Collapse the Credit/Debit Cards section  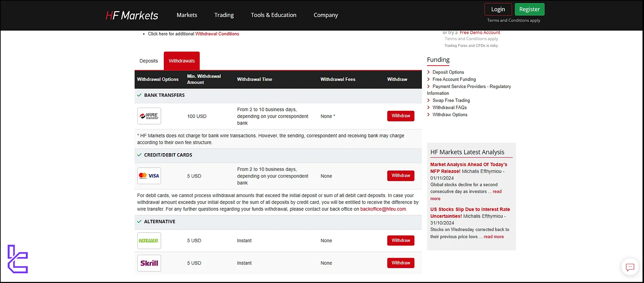pyautogui.click(x=139, y=155)
